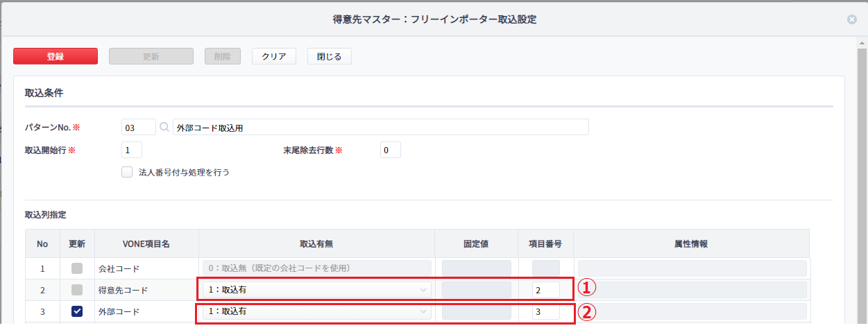Click the 属性情報 field in 外部コード row
This screenshot has height=328, width=868.
click(692, 311)
